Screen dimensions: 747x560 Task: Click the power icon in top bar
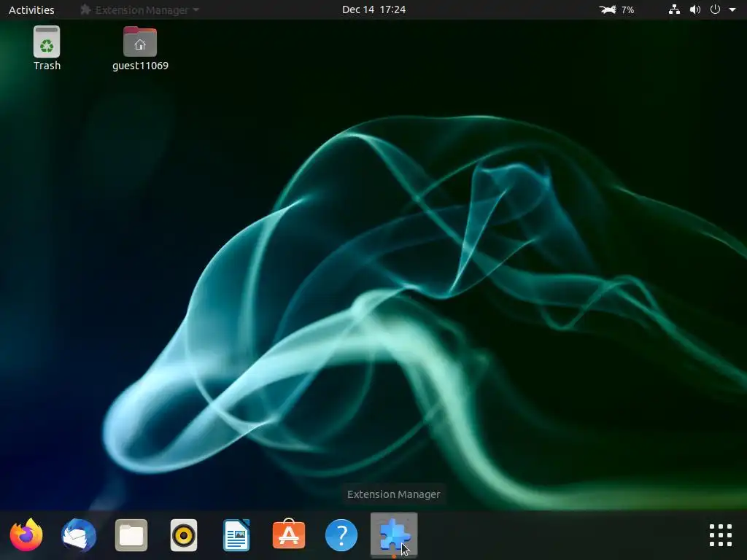click(715, 9)
